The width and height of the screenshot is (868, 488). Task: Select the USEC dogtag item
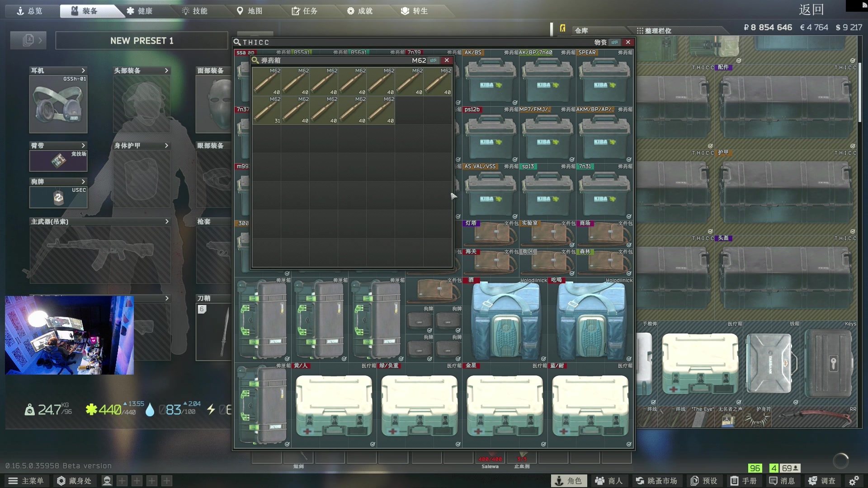(58, 197)
